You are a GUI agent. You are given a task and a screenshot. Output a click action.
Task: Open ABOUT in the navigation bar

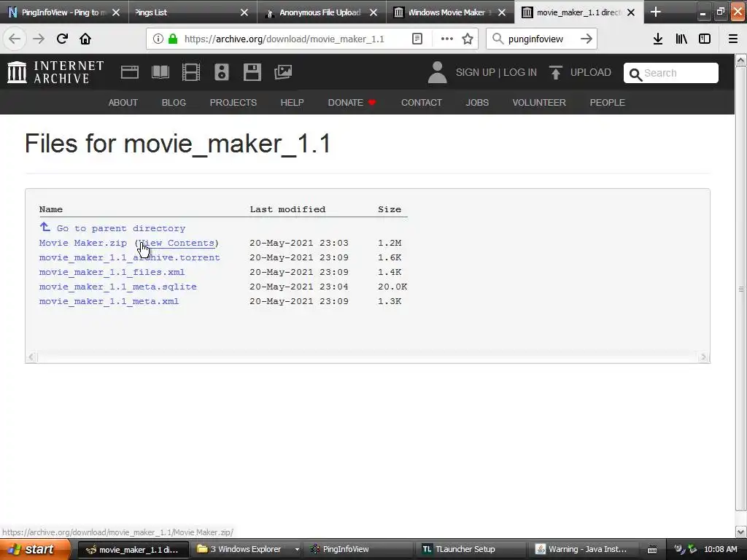(123, 102)
